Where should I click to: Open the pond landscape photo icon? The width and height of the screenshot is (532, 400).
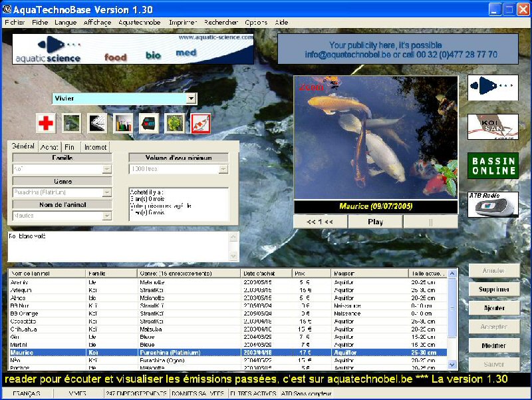coord(71,123)
